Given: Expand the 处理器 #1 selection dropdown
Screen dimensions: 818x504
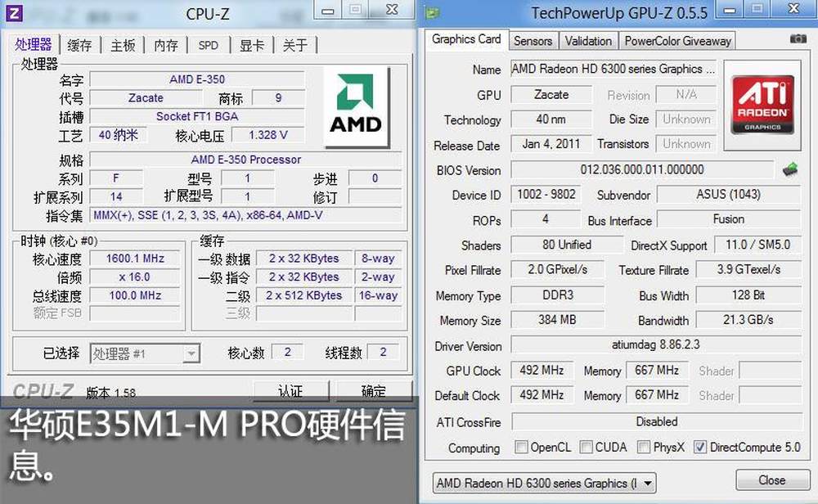Looking at the screenshot, I should click(x=144, y=353).
